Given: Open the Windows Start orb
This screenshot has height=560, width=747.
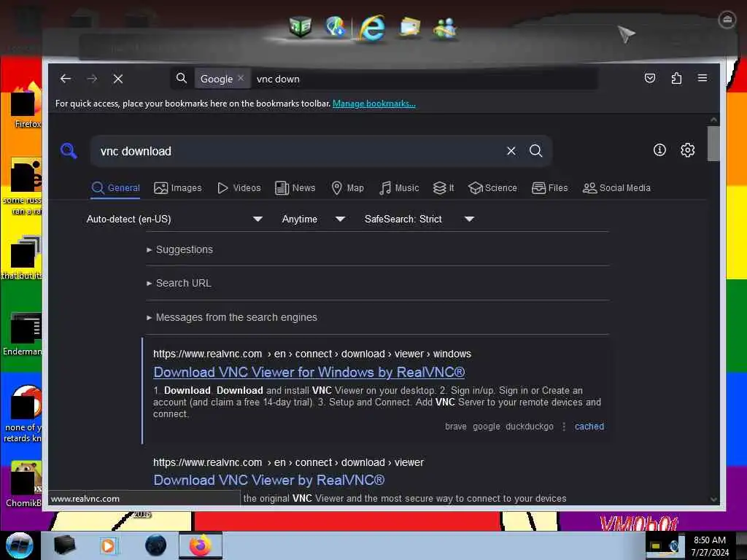Looking at the screenshot, I should click(20, 545).
